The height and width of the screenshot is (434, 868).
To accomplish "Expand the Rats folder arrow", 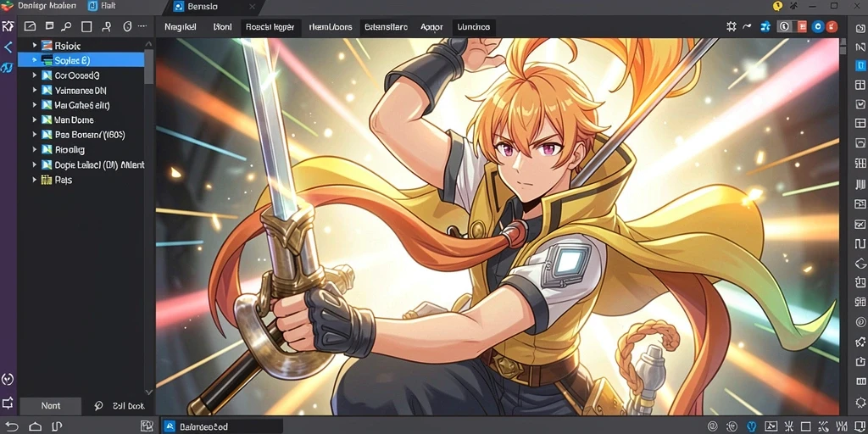I will click(x=34, y=180).
